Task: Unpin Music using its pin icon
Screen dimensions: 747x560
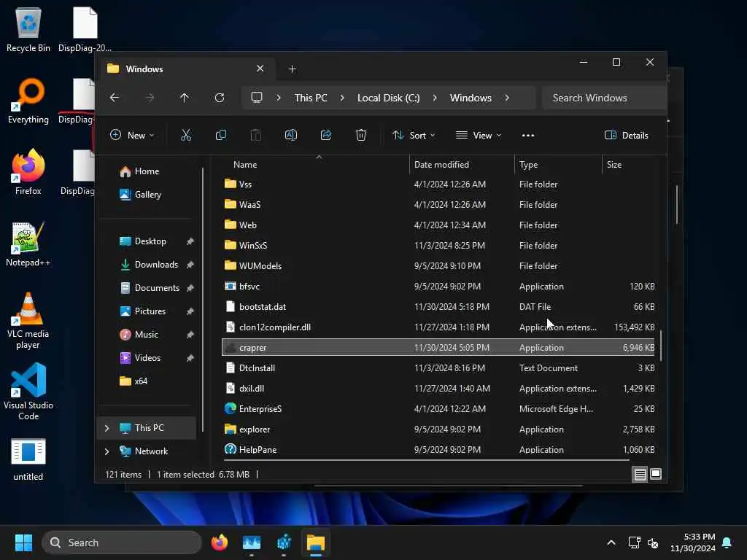Action: 190,335
